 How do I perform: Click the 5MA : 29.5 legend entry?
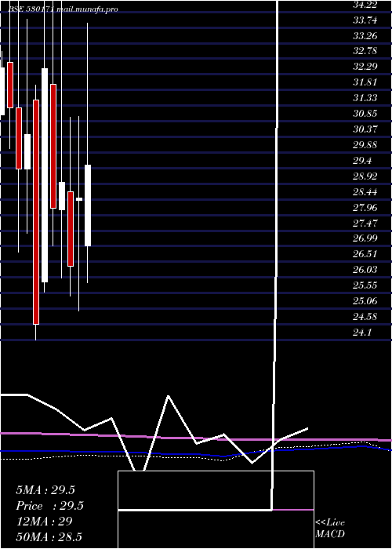click(45, 490)
